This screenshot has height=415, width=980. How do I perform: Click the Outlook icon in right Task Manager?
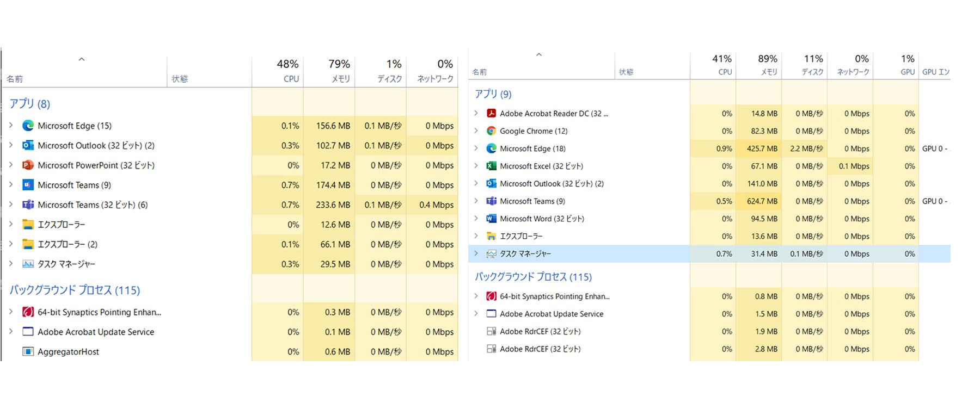point(491,183)
